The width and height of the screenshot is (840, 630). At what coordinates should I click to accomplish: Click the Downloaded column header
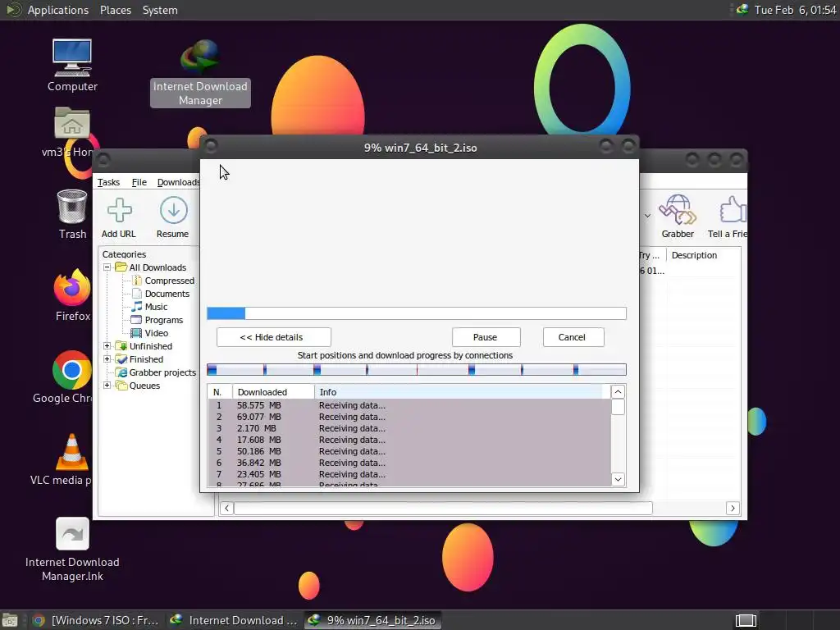[274, 392]
